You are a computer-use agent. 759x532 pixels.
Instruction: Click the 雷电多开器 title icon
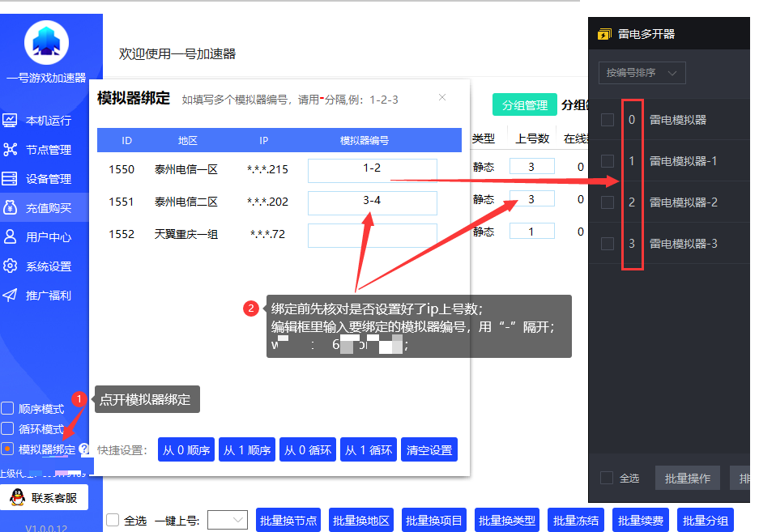pyautogui.click(x=604, y=34)
